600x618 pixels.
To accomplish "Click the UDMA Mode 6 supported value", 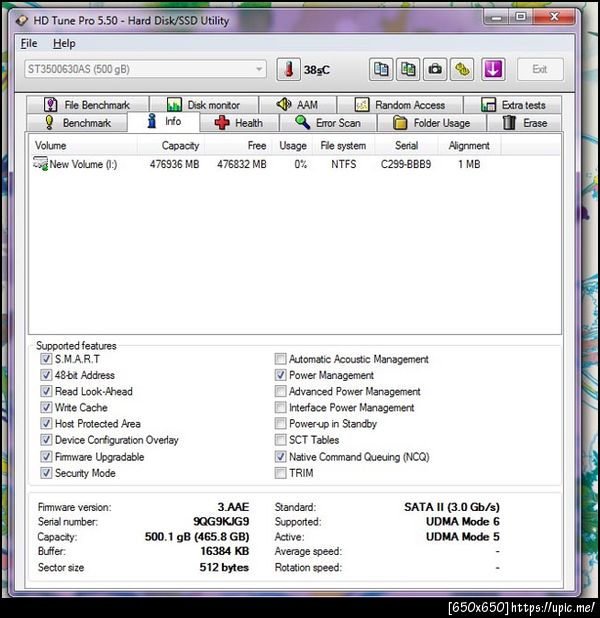I will [463, 521].
